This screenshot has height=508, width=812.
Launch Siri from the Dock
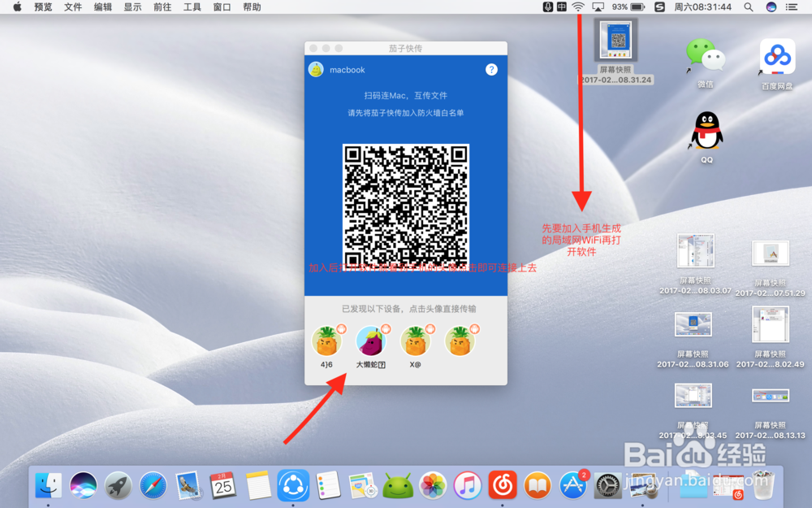tap(83, 486)
